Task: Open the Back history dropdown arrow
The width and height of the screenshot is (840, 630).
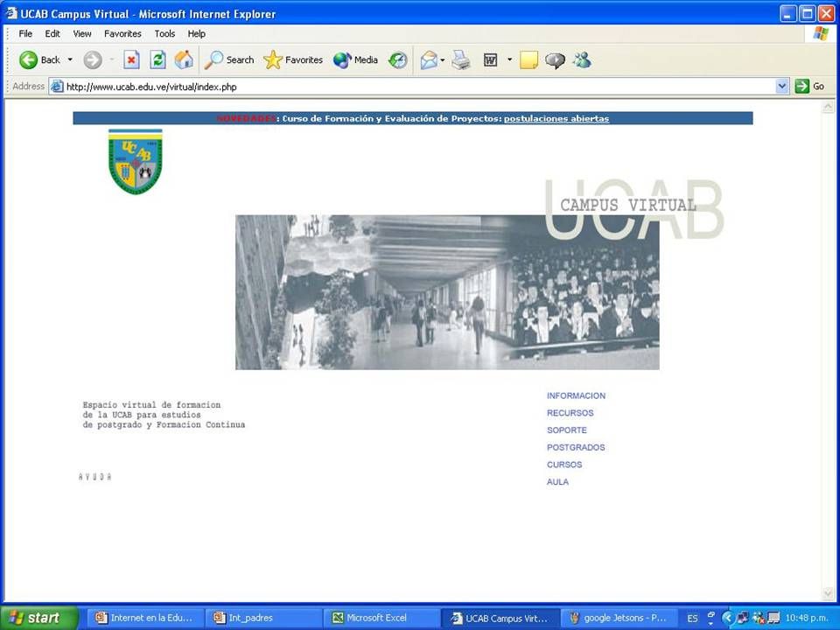Action: pos(70,60)
